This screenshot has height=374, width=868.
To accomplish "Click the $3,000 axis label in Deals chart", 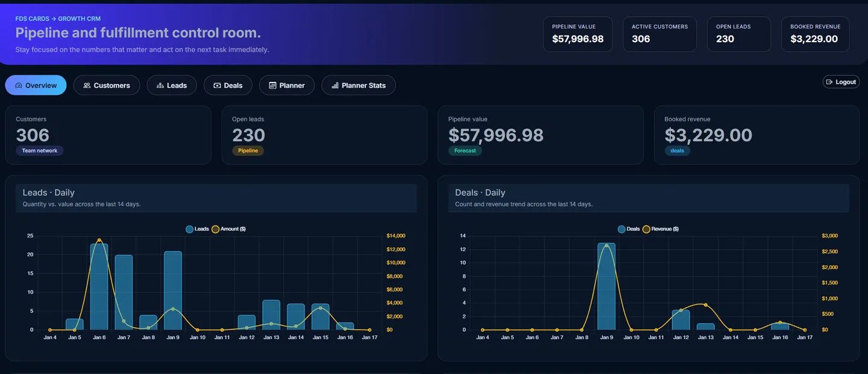I will point(829,236).
